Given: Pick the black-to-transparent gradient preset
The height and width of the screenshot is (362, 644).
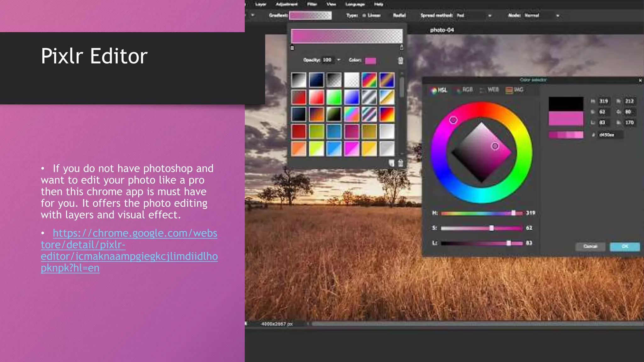Looking at the screenshot, I should pos(334,80).
